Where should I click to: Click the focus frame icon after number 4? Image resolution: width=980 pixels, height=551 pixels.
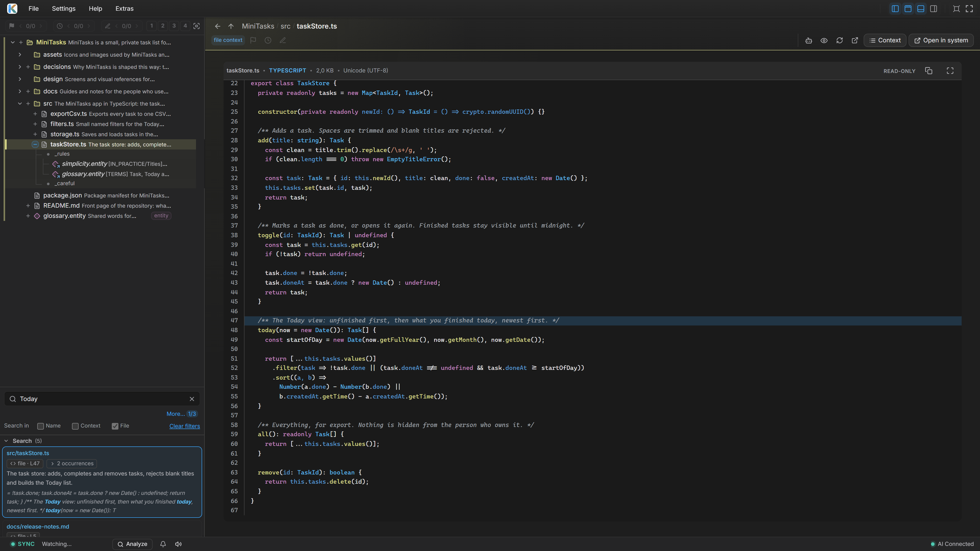[x=197, y=26]
